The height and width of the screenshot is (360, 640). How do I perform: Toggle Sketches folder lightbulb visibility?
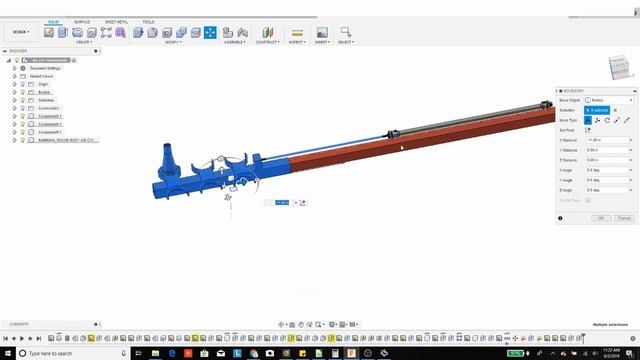23,100
